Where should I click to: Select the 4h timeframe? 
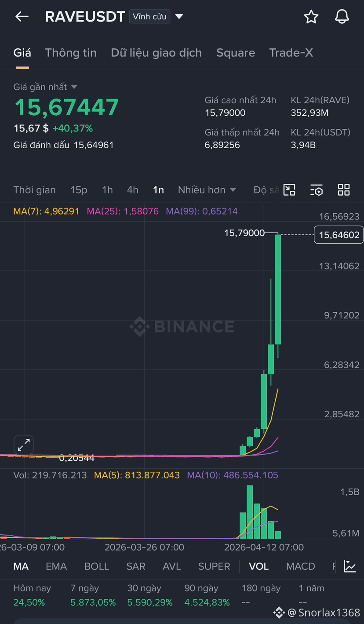pyautogui.click(x=132, y=190)
